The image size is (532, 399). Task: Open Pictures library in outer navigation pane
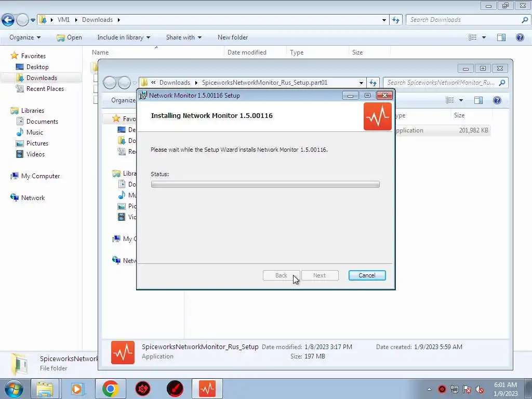(37, 143)
